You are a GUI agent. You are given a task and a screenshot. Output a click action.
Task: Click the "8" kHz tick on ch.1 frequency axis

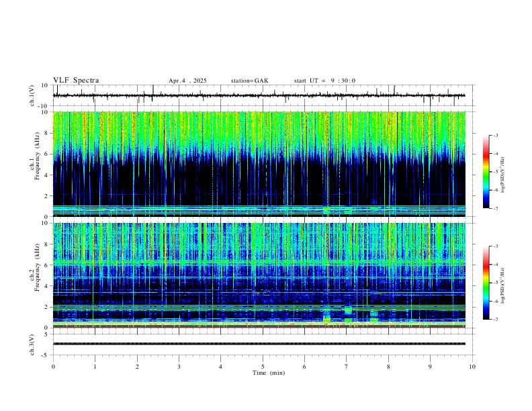click(48, 133)
